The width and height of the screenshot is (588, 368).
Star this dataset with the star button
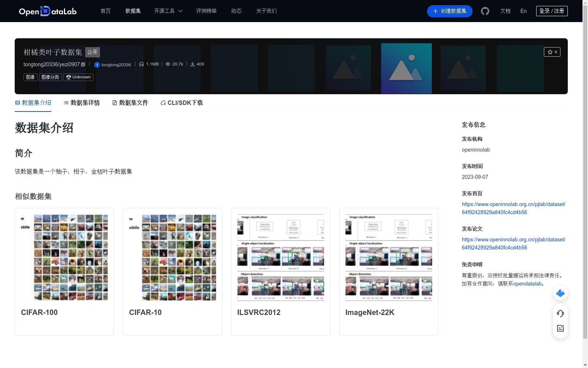tap(552, 52)
